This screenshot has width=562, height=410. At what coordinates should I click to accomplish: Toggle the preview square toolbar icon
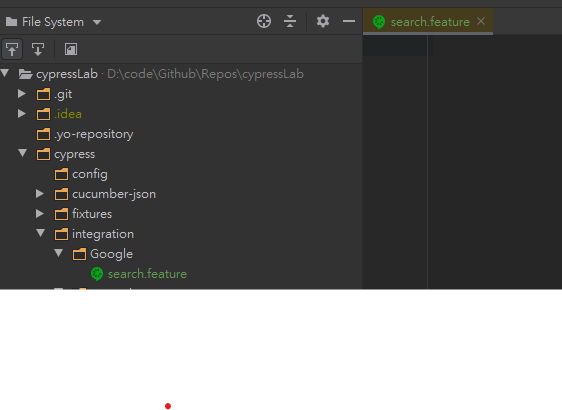71,49
